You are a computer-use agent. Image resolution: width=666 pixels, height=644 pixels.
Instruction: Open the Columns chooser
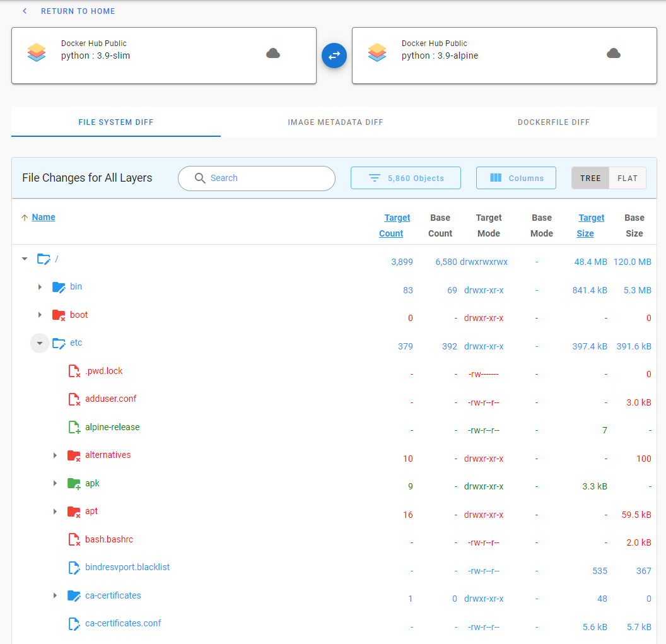click(516, 178)
